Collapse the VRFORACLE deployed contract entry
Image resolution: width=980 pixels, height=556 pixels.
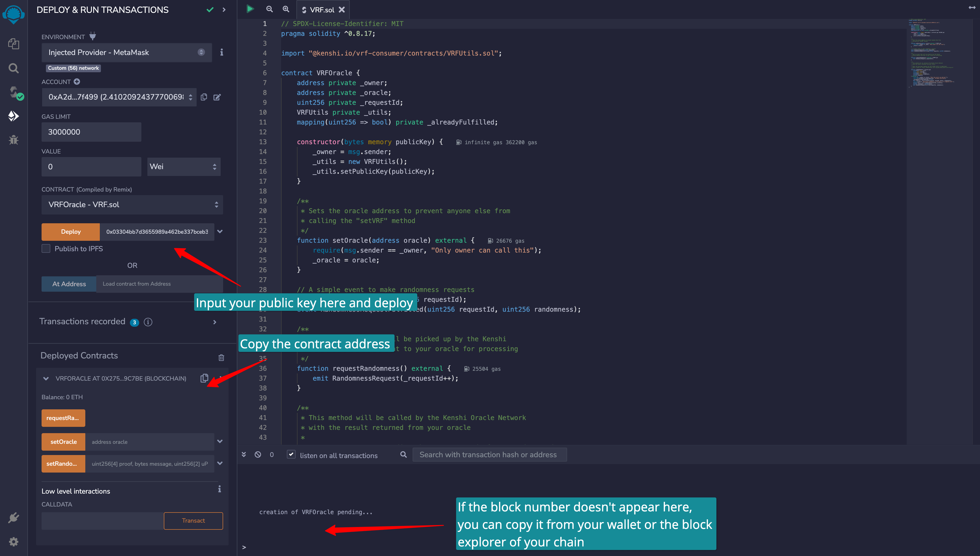(x=46, y=378)
